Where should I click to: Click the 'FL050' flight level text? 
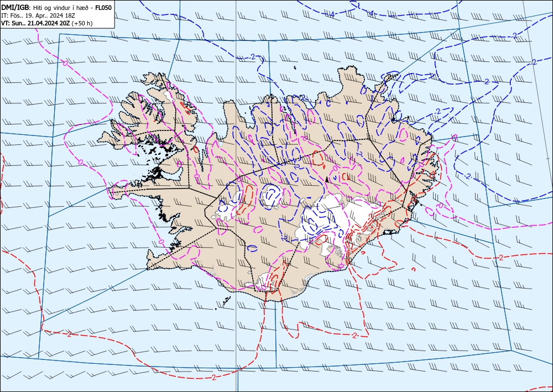(x=104, y=8)
